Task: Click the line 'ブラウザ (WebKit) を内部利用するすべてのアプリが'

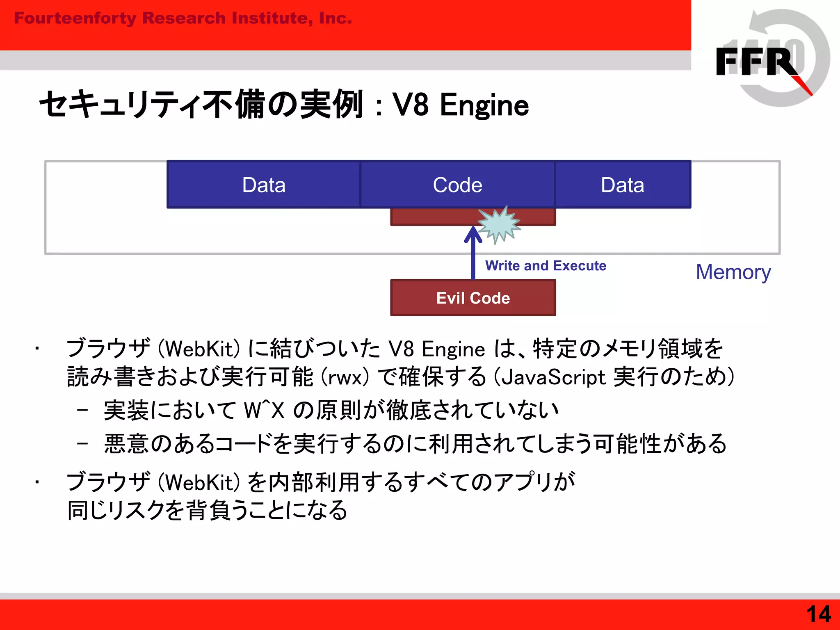Action: [x=321, y=482]
